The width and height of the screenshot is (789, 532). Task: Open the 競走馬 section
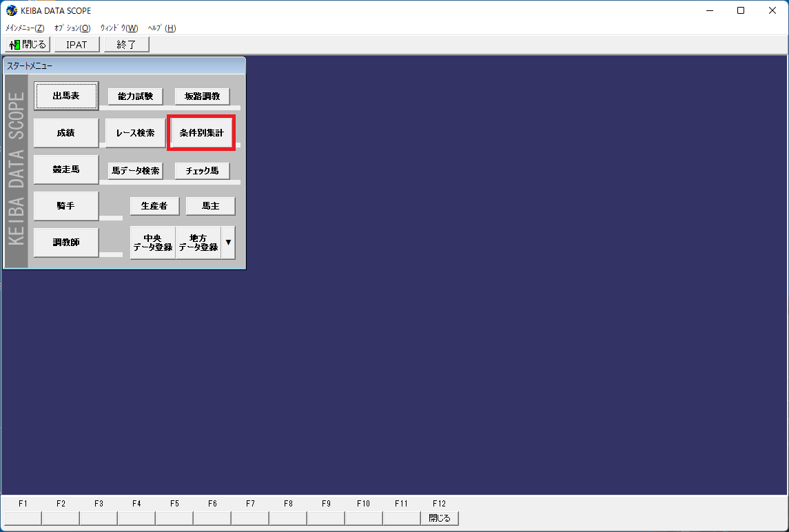point(66,170)
